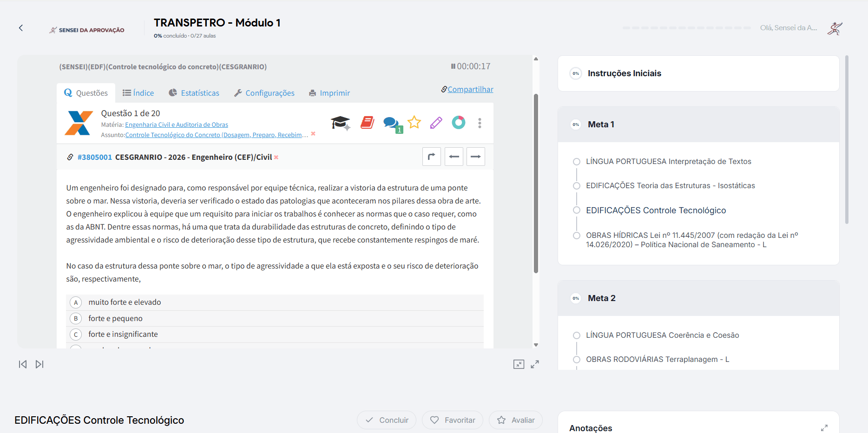Open the Configurações tab
868x433 pixels.
[x=264, y=93]
